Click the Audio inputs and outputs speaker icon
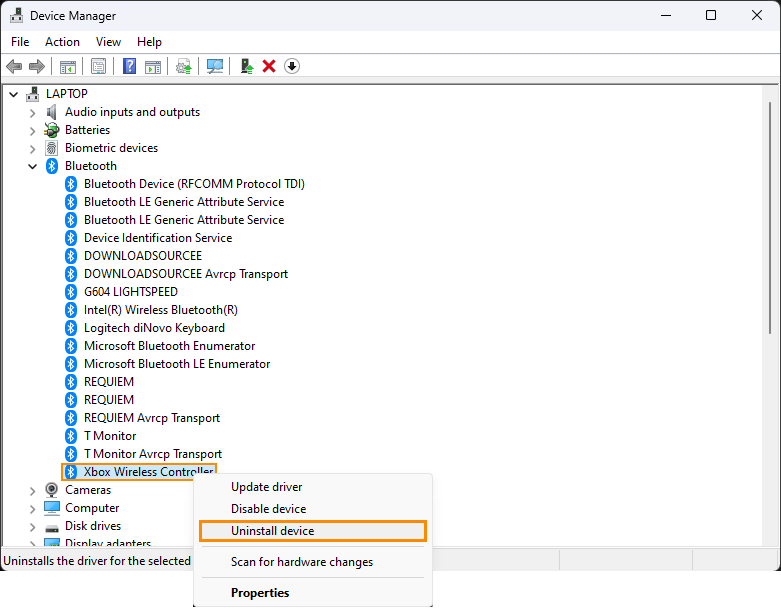Viewport: 781px width, 608px height. coord(51,112)
